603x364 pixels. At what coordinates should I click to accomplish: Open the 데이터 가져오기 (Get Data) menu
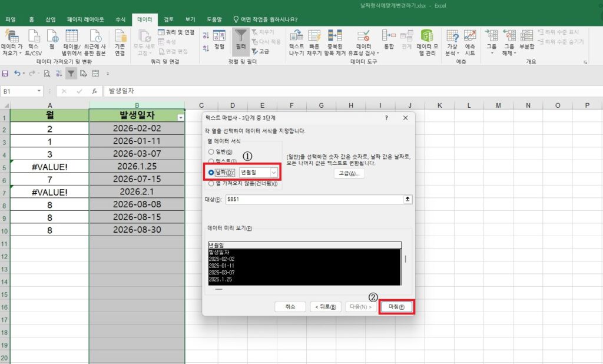(12, 42)
